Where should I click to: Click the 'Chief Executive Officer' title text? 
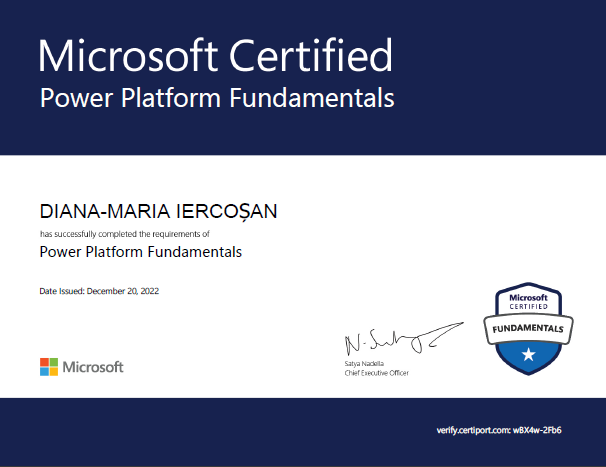click(x=376, y=373)
